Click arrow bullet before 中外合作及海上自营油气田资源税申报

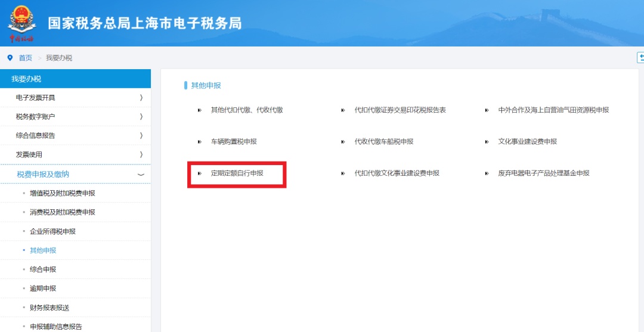pos(487,110)
